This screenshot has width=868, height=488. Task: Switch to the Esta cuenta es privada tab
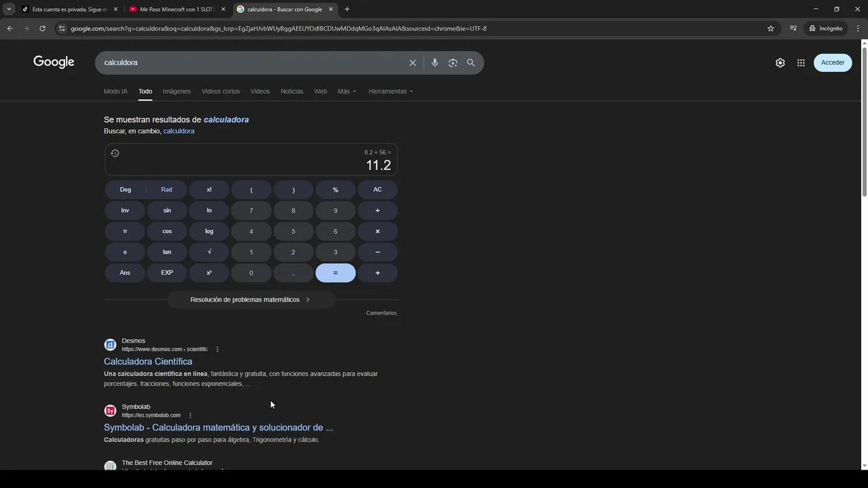tap(69, 9)
